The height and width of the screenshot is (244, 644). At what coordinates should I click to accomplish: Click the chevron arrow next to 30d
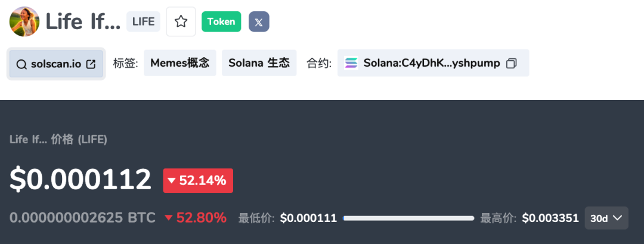tap(617, 218)
